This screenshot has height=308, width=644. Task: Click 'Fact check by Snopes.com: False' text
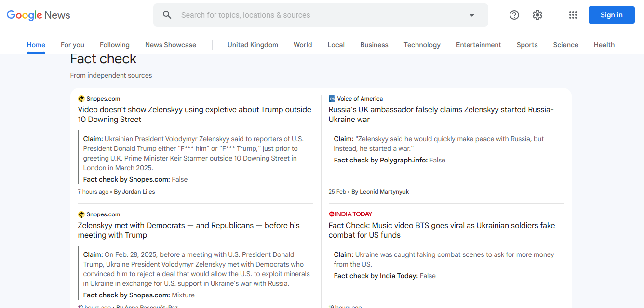pyautogui.click(x=135, y=179)
